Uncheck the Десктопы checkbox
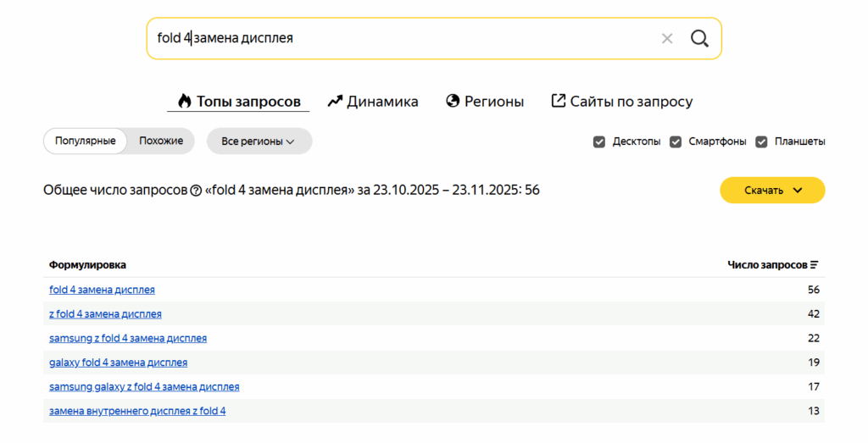The width and height of the screenshot is (868, 443). (599, 141)
